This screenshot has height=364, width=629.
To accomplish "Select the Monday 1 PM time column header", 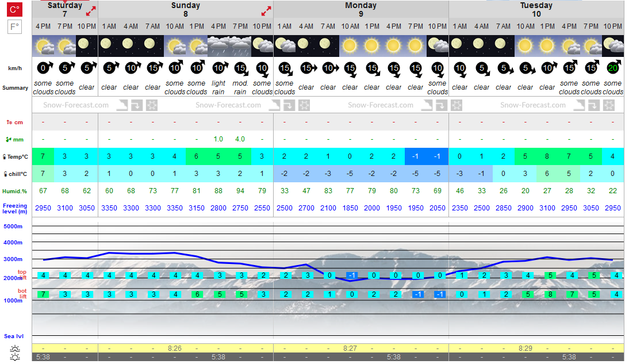I will pos(372,26).
